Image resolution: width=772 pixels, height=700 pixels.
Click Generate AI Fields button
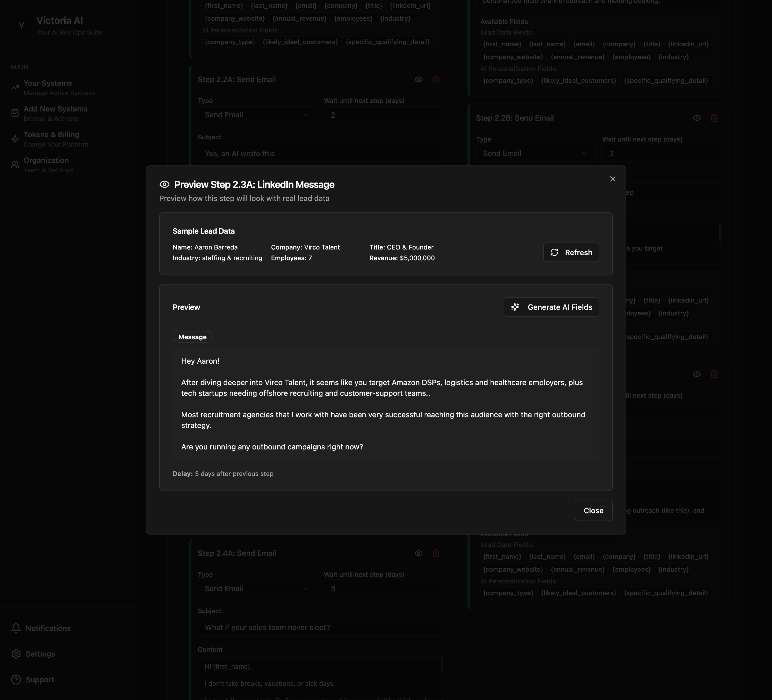[x=551, y=307]
